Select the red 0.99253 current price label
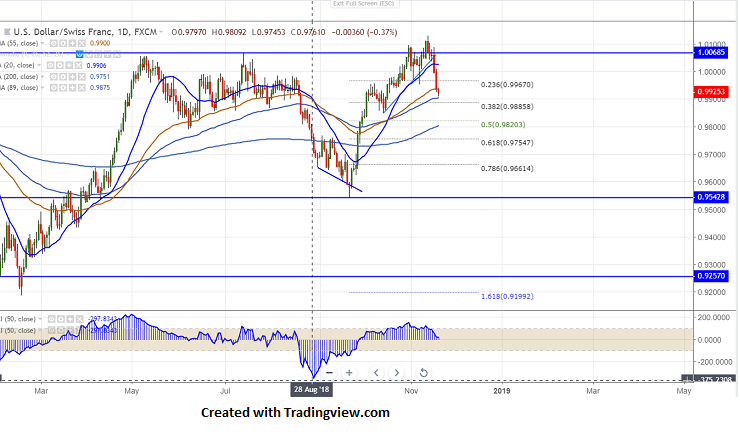This screenshot has width=740, height=436. (x=711, y=92)
